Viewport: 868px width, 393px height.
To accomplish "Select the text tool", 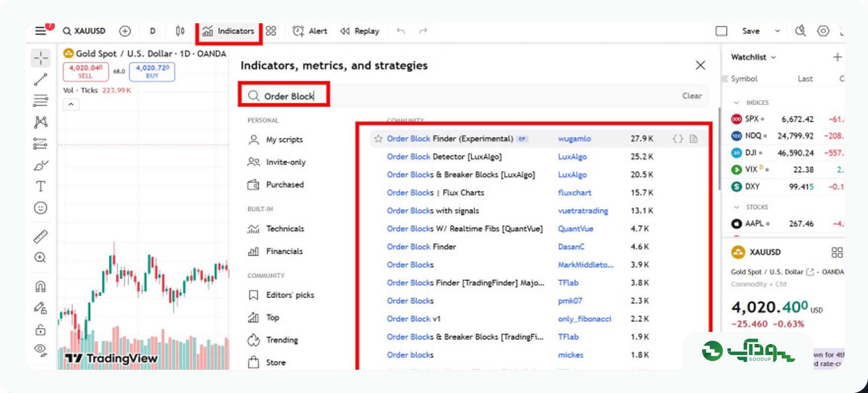I will (x=41, y=186).
